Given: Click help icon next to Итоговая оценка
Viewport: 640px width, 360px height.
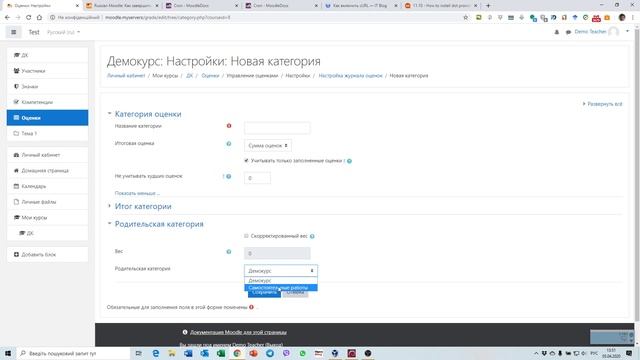Looking at the screenshot, I should 229,144.
